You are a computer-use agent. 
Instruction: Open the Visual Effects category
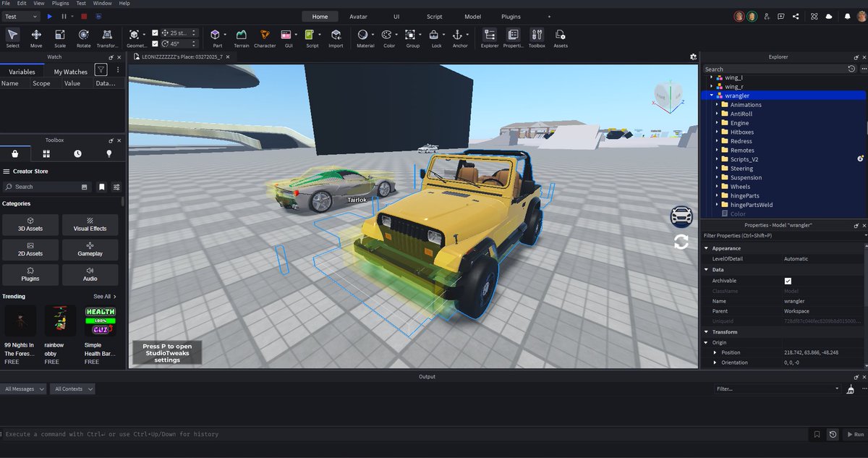pyautogui.click(x=90, y=224)
